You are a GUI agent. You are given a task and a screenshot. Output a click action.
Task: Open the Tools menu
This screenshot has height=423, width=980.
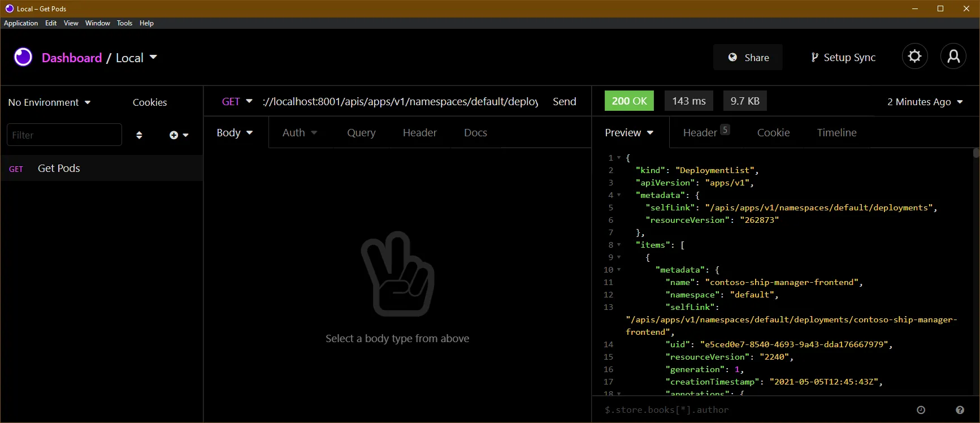coord(124,23)
